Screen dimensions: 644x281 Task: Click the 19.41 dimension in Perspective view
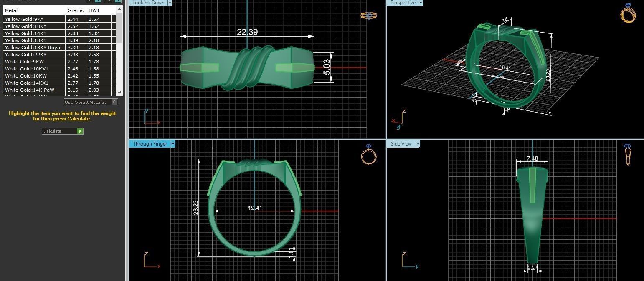tap(505, 68)
